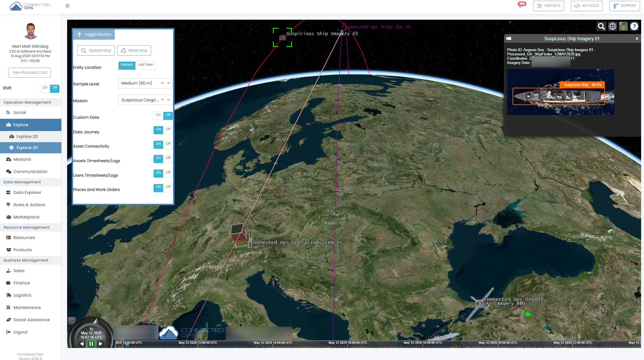Turn Assets Timesheets/Logs Off
644x360 pixels.
[x=168, y=159]
